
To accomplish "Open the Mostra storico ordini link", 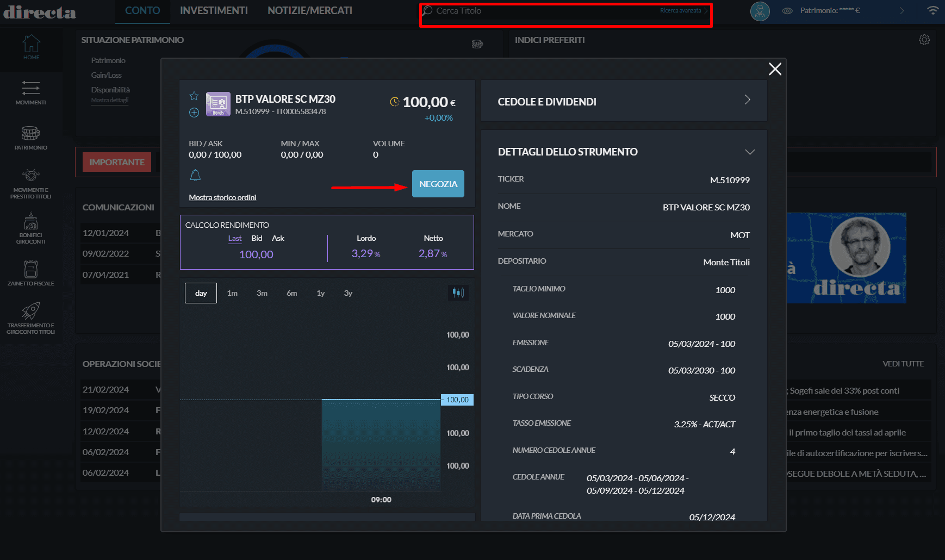I will [222, 197].
